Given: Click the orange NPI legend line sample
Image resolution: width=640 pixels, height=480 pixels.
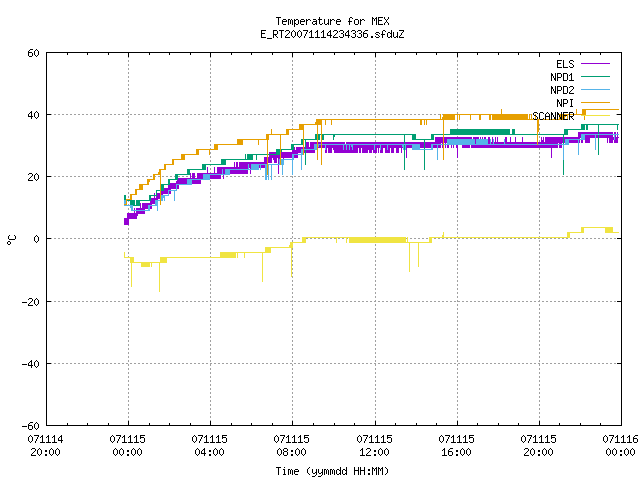Looking at the screenshot, I should click(595, 103).
